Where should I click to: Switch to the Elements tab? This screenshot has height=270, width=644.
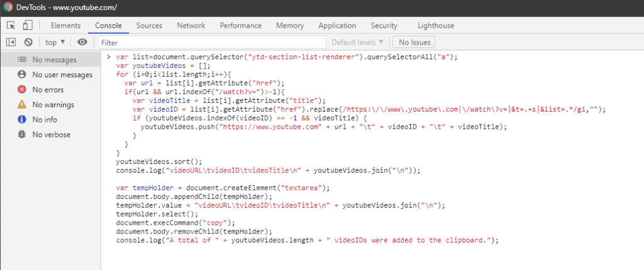65,26
